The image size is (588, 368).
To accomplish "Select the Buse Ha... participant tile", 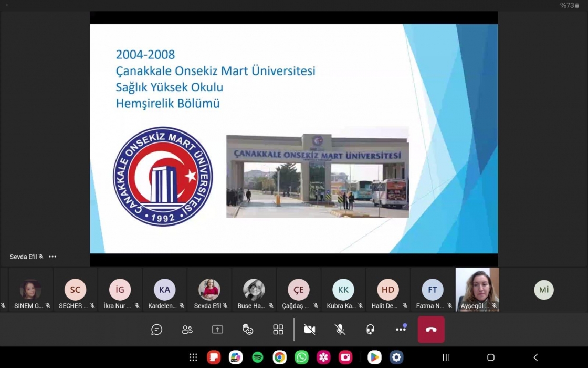I will pyautogui.click(x=254, y=290).
